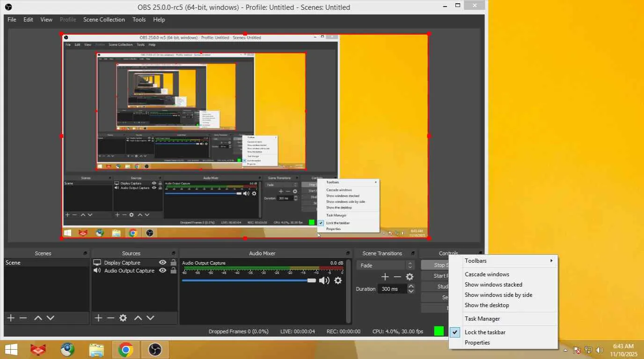644x359 pixels.
Task: Click the Stop Streaming button in Controls
Action: pos(435,265)
